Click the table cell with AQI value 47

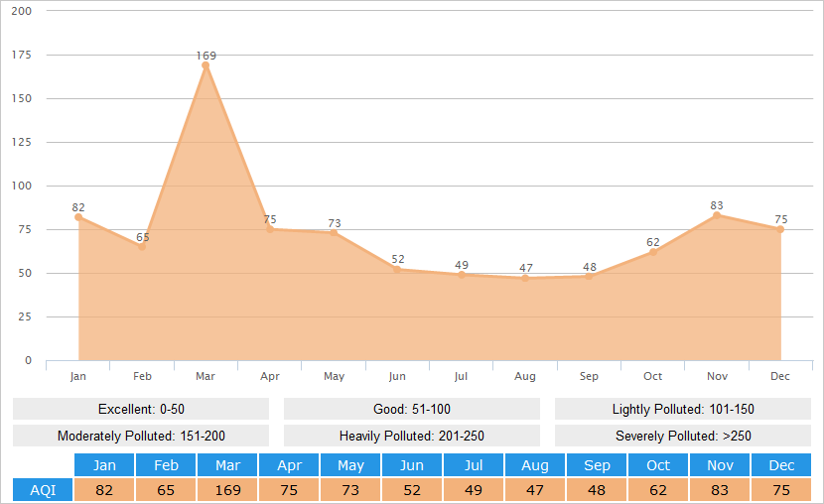point(535,490)
